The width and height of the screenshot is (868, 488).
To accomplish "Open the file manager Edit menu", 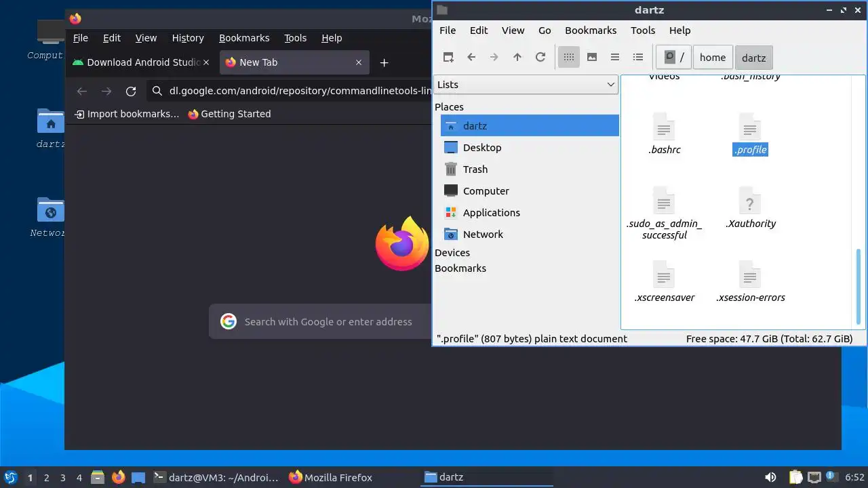I will [479, 30].
